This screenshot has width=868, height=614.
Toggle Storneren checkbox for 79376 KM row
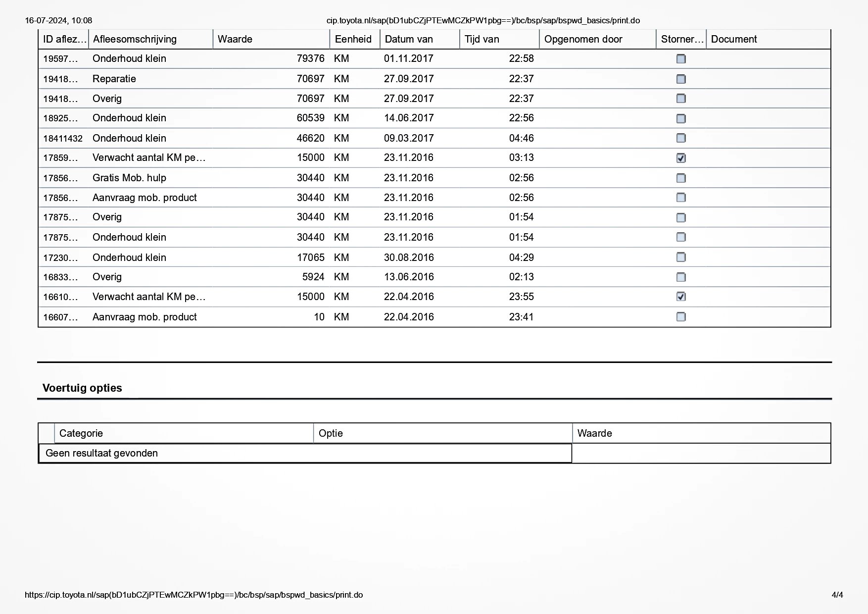pyautogui.click(x=681, y=59)
